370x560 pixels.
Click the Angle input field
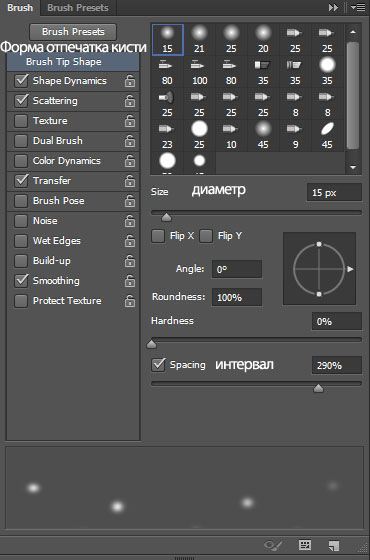point(237,269)
